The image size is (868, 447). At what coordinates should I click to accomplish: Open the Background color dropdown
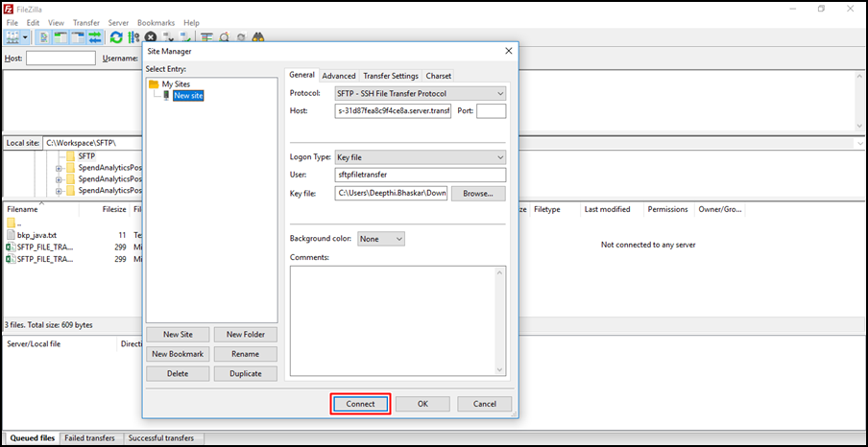[x=381, y=239]
